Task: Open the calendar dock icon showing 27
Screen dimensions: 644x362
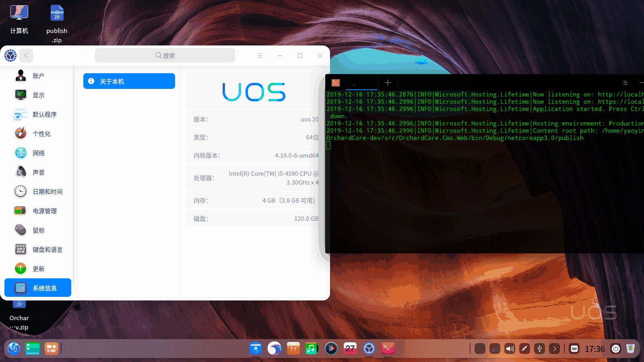Action: (350, 348)
